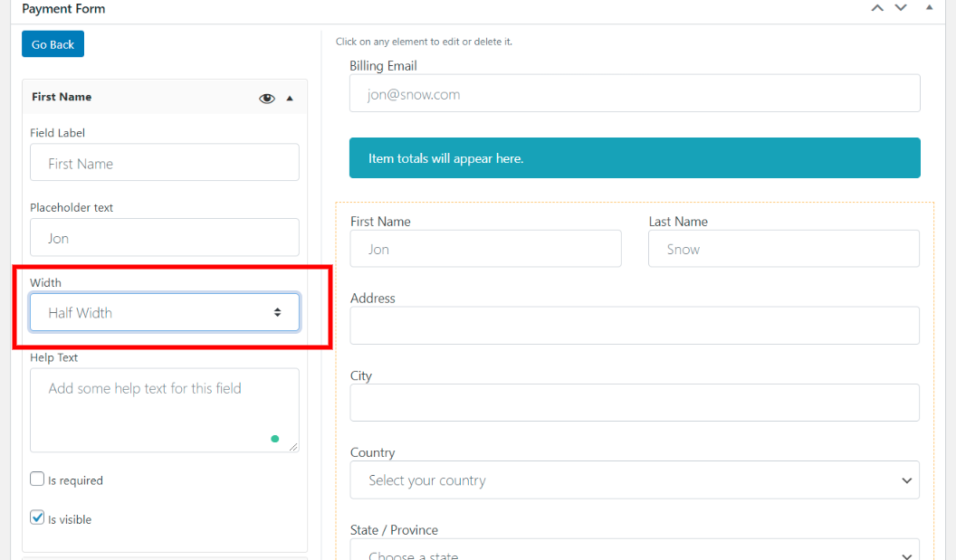This screenshot has height=560, width=956.
Task: Collapse the First Name panel header triangle
Action: point(290,97)
